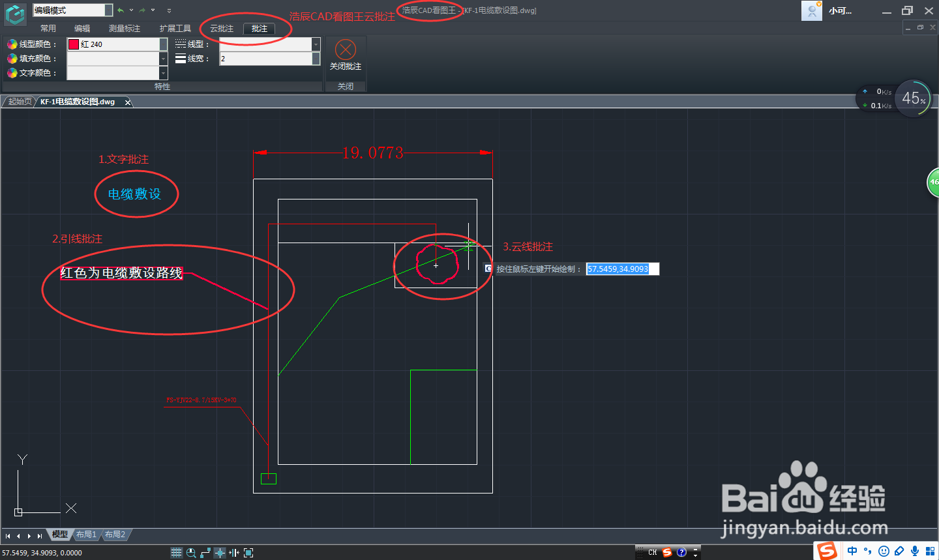Open the 测量标注 ribbon tab
This screenshot has width=939, height=560.
(125, 29)
